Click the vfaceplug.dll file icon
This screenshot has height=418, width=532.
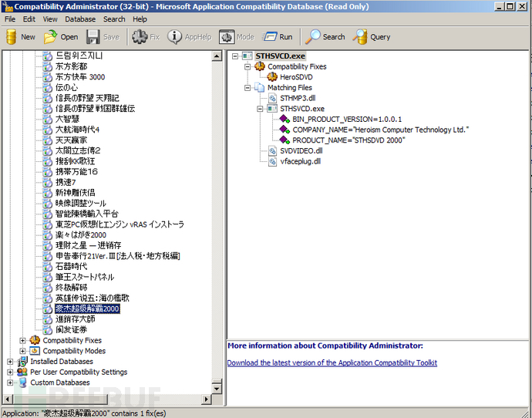pos(272,161)
